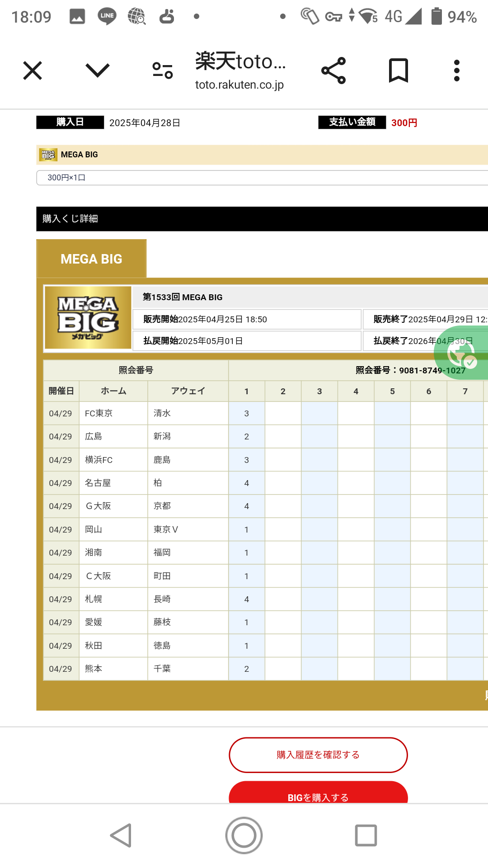Tap the Android home button

(x=244, y=835)
